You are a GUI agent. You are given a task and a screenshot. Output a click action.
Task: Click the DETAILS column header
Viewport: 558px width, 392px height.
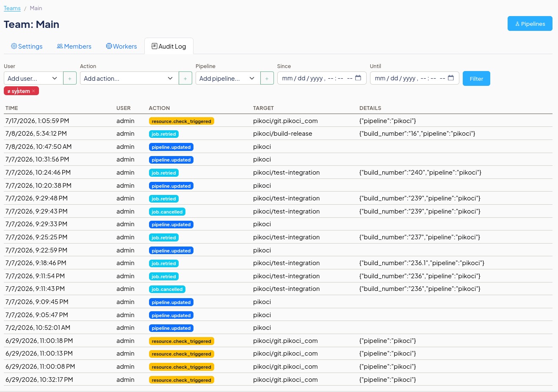370,108
